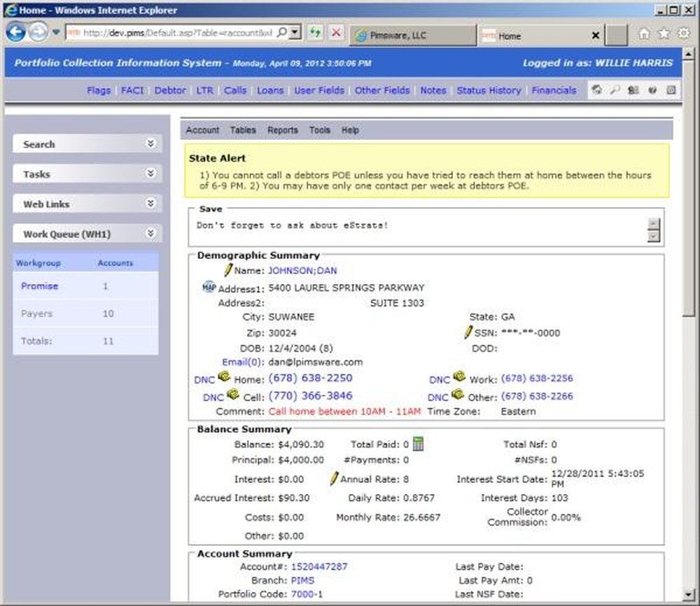Open the Loans link
This screenshot has height=606, width=700.
pos(270,90)
